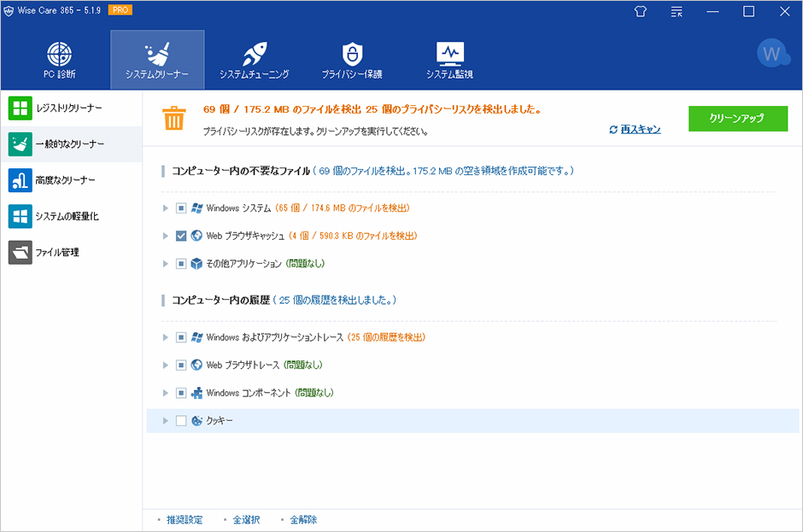Click the 全解除 link
This screenshot has width=803, height=532.
click(x=303, y=520)
